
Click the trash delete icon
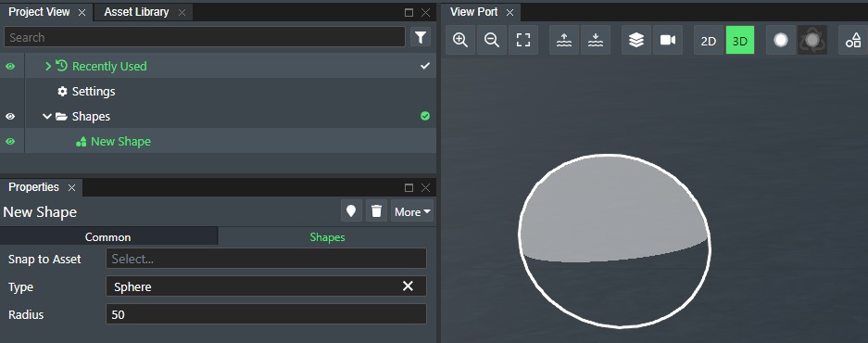click(x=376, y=211)
